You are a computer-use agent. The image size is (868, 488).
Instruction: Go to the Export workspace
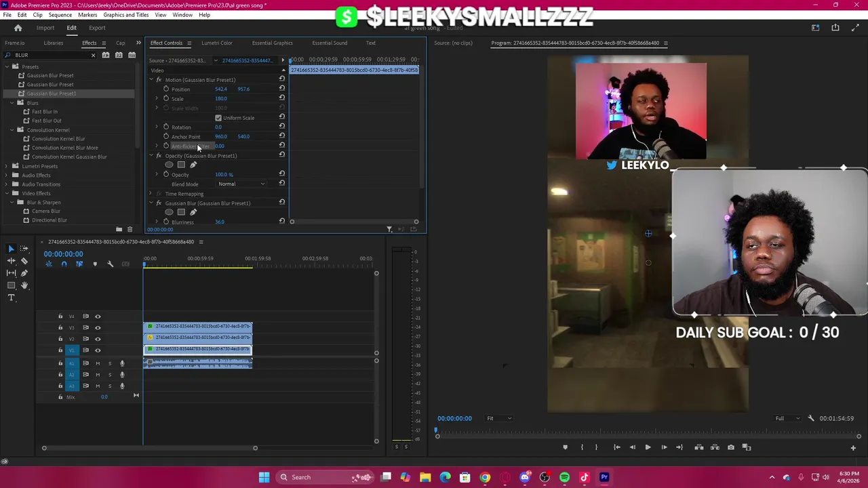pos(97,28)
